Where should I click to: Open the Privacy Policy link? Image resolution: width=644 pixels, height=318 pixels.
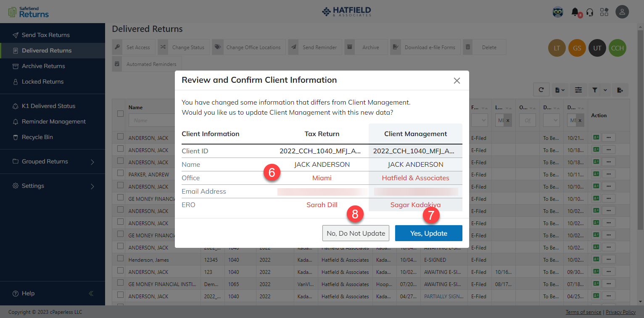620,312
